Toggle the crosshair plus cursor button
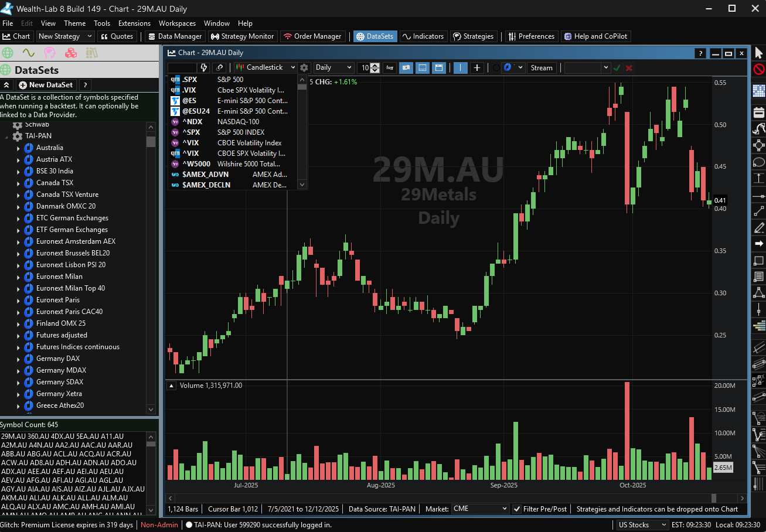This screenshot has width=766, height=532. point(478,68)
